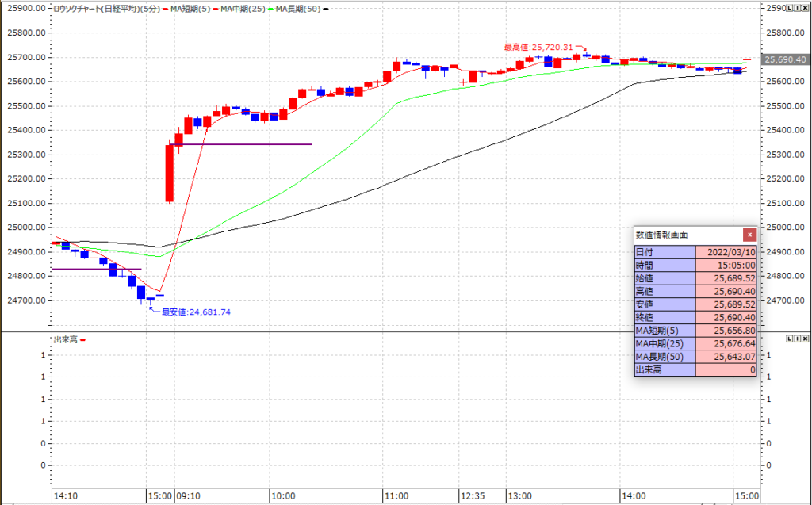Viewport: 812px width, 505px height.
Task: Click the 最安値:24,681.74 annotation
Action: 197,312
